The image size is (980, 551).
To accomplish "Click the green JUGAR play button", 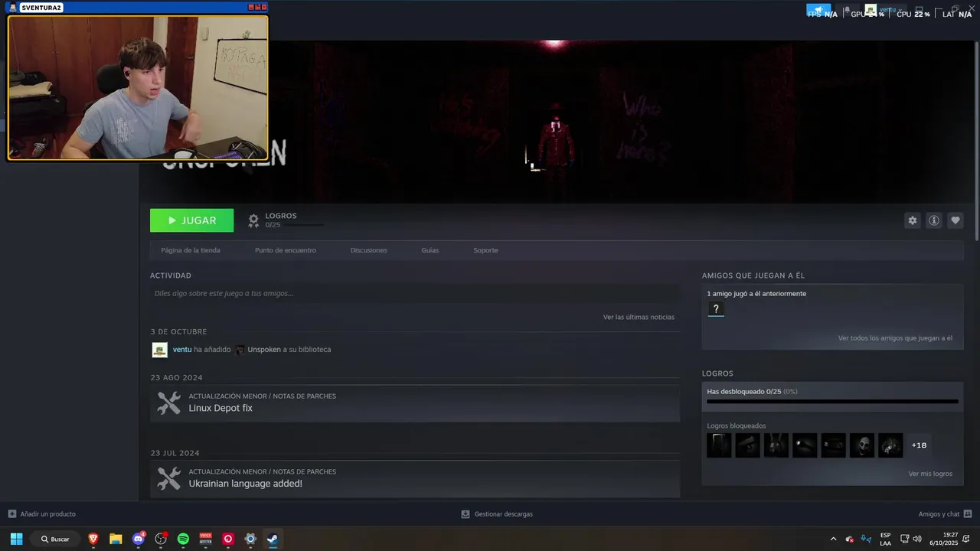I will 191,220.
